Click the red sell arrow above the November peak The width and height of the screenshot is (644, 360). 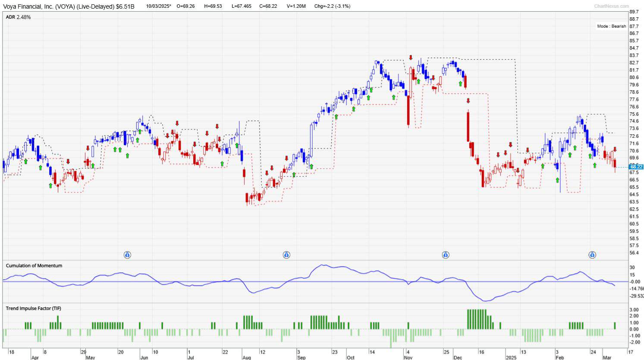411,57
